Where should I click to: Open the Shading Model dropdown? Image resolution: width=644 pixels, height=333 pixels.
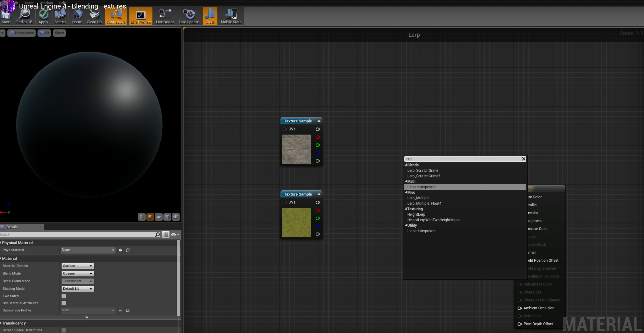(77, 289)
